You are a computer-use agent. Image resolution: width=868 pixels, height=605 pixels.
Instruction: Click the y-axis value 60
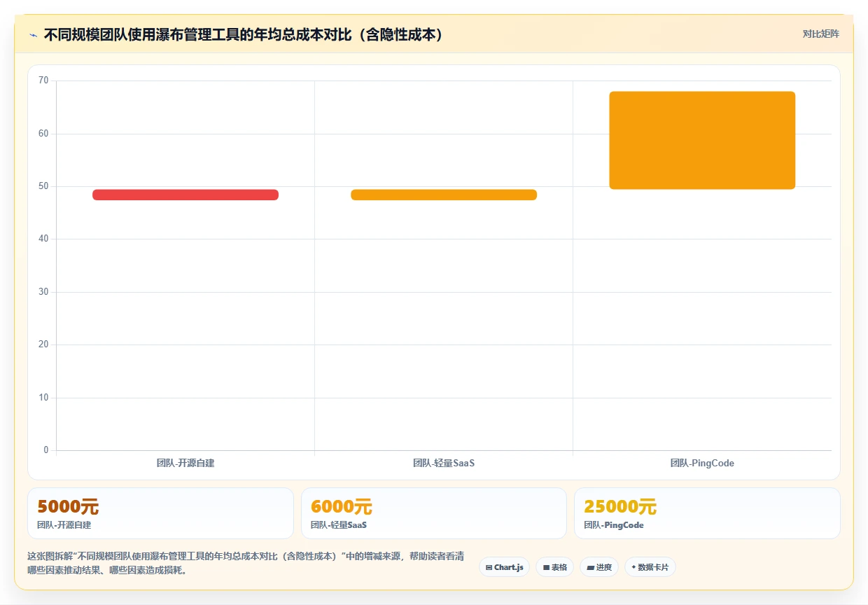pos(43,133)
